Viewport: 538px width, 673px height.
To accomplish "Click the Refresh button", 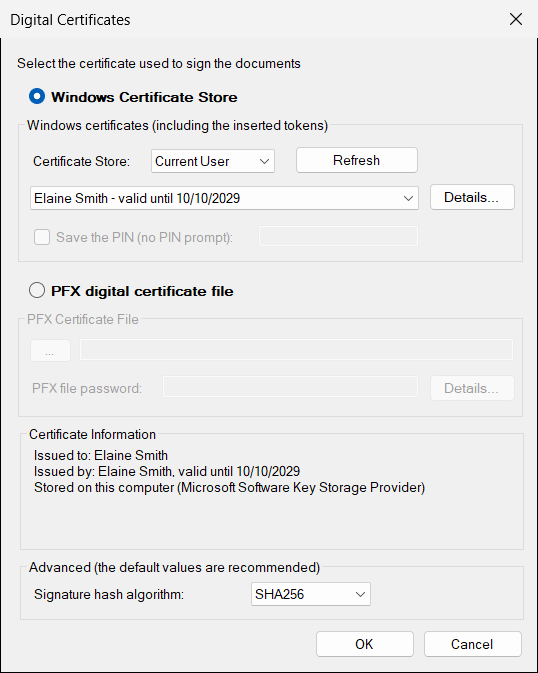I will (x=356, y=160).
